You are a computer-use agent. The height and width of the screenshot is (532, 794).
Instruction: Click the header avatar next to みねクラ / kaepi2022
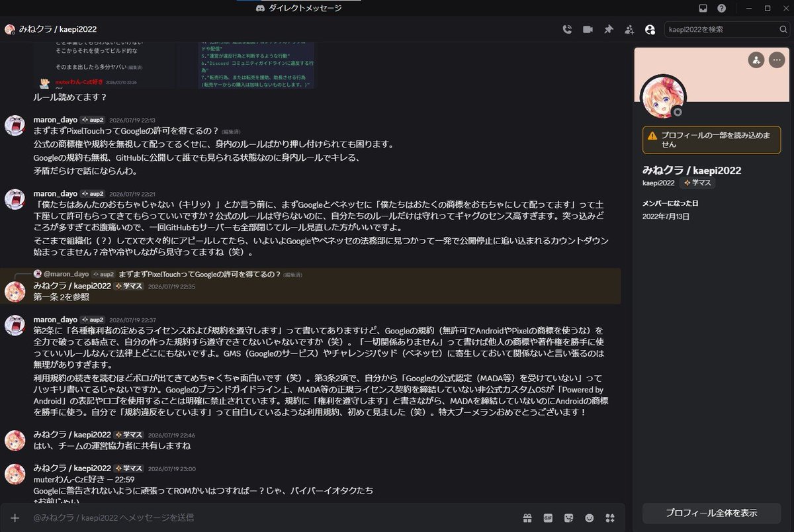click(x=10, y=29)
